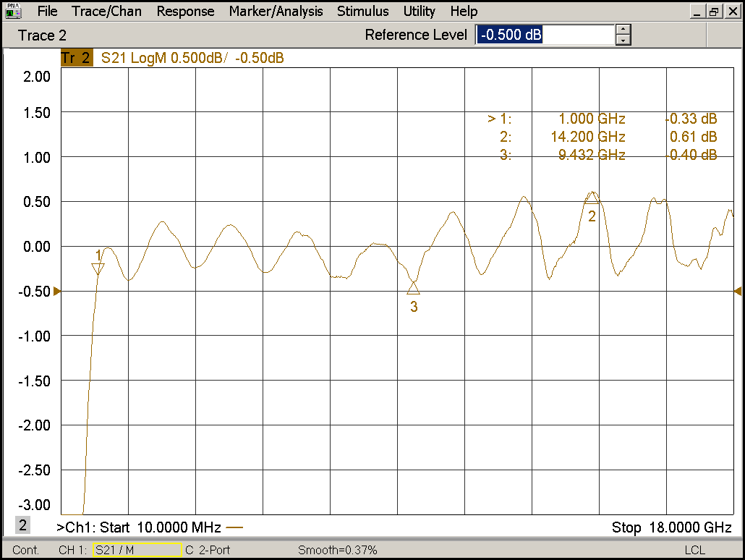Screen dimensions: 745x560
Task: Click the C 2-Port calibration status
Action: (x=208, y=550)
